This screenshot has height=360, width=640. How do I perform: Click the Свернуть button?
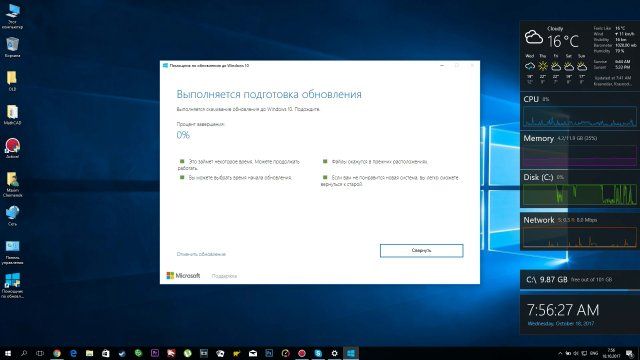point(421,251)
